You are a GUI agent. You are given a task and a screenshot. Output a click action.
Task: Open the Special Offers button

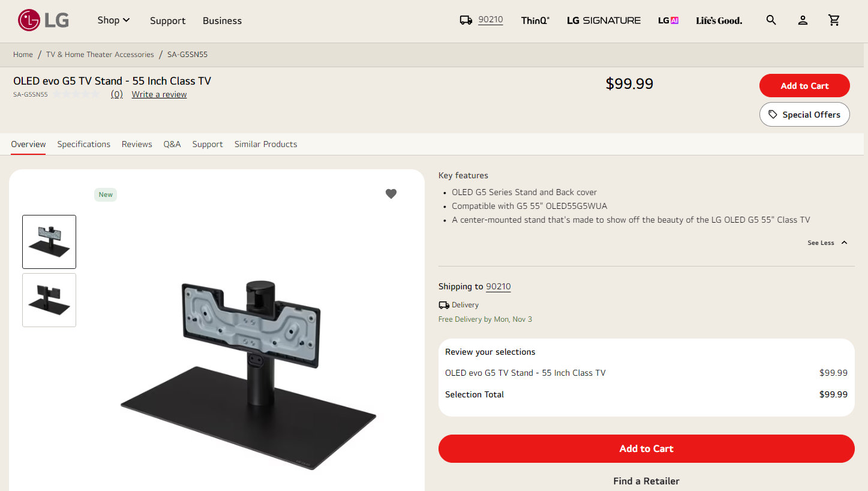pos(804,115)
